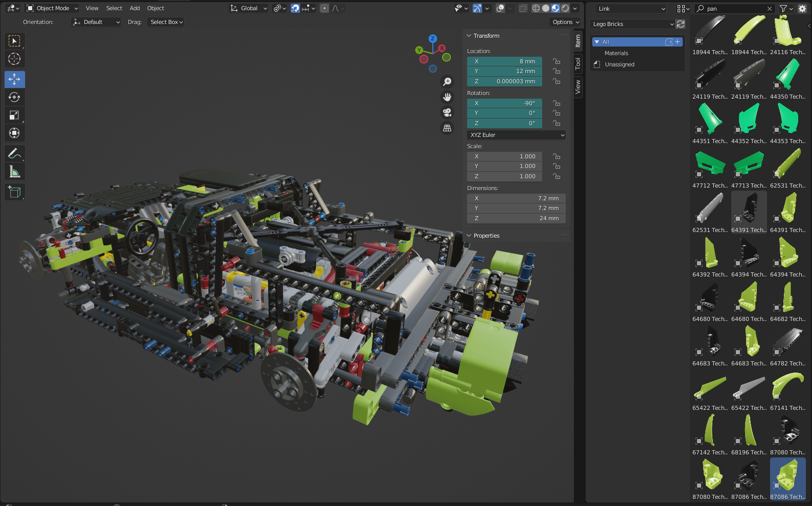
Task: Clear the 'pan' search text
Action: 770,9
